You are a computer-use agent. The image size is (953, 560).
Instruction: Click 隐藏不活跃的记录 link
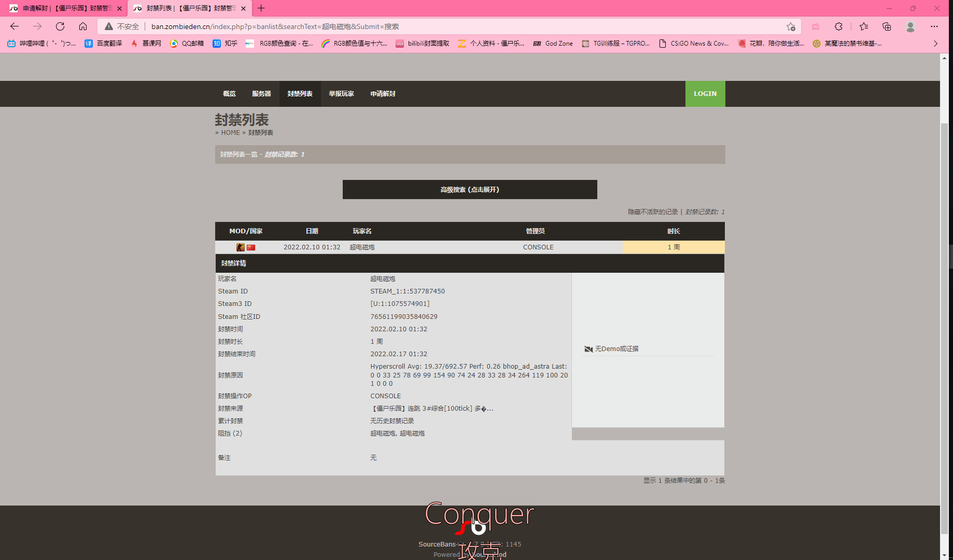(x=653, y=212)
